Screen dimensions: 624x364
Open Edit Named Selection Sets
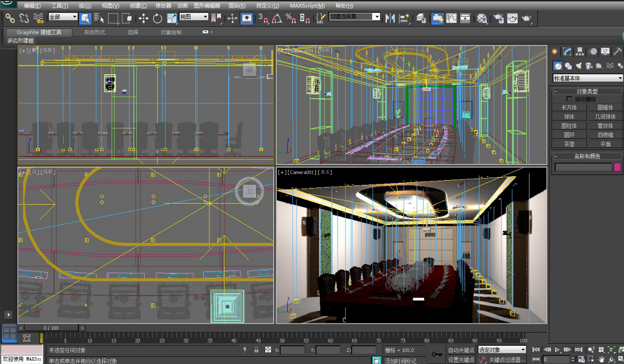click(321, 18)
